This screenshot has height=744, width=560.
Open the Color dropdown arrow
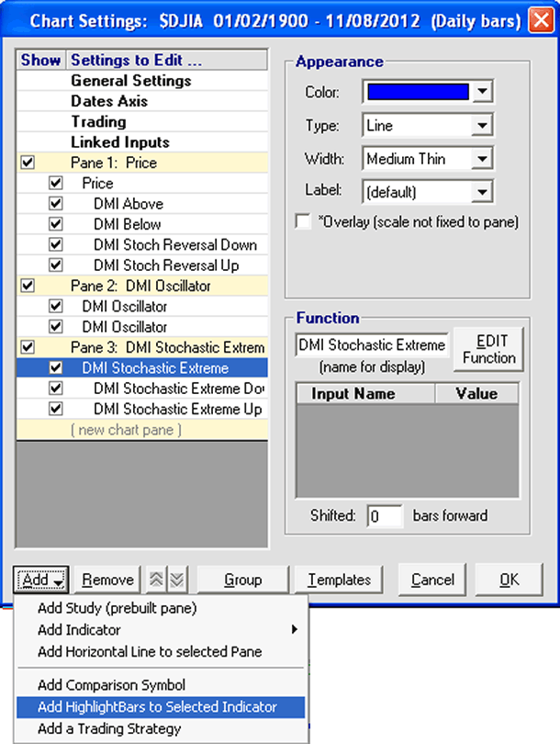[483, 92]
